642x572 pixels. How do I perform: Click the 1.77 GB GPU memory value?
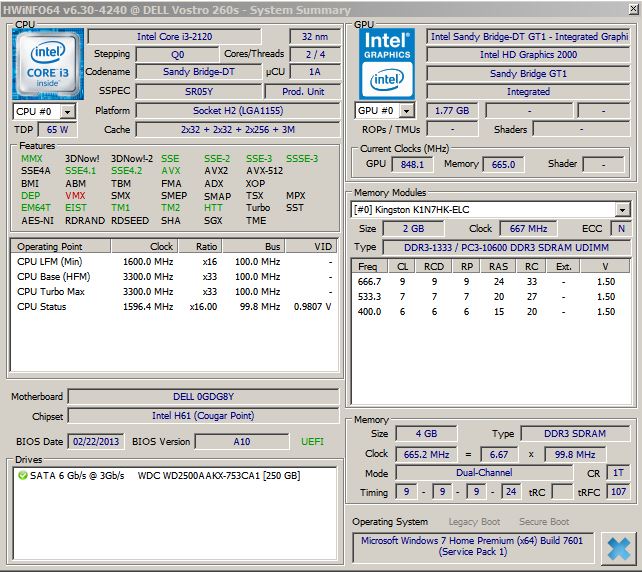pyautogui.click(x=452, y=111)
